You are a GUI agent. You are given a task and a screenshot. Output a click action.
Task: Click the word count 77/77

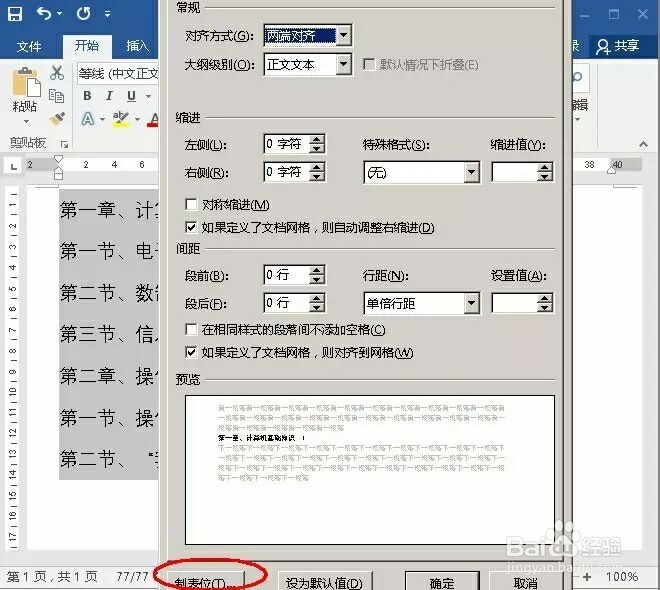(132, 577)
